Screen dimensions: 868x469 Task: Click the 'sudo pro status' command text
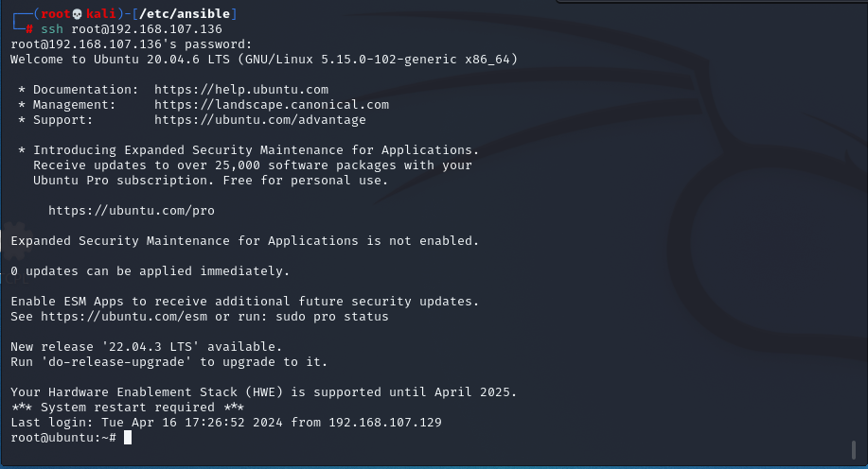332,317
